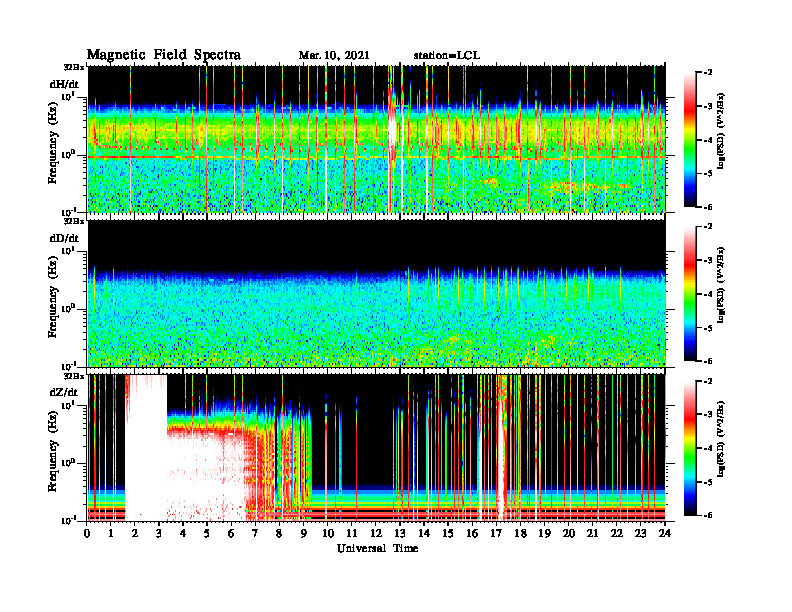Click the "3" Universal Time tick label
Screen dimensions: 792x612
point(159,533)
